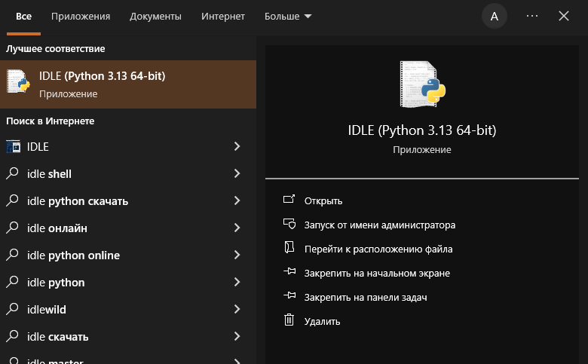Screen dimensions: 588x364
Task: Switch to the Приложения tab
Action: click(81, 17)
